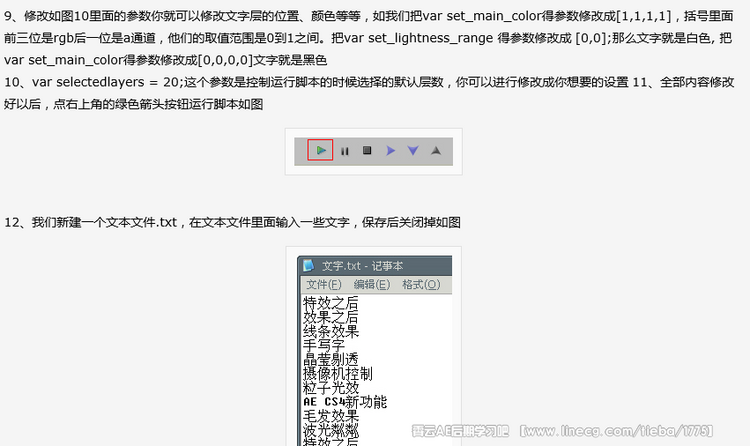Click the blue right-arrow Step Over icon
The image size is (750, 446).
[x=390, y=151]
